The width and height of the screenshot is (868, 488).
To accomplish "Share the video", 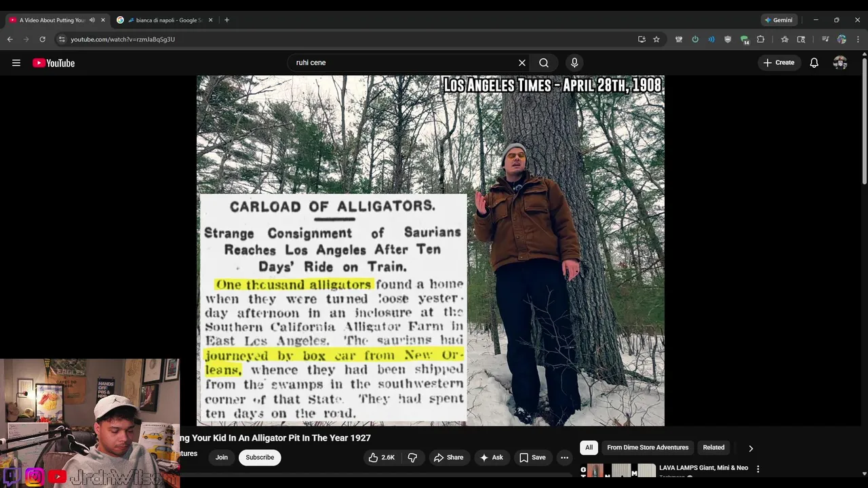I will pyautogui.click(x=448, y=457).
